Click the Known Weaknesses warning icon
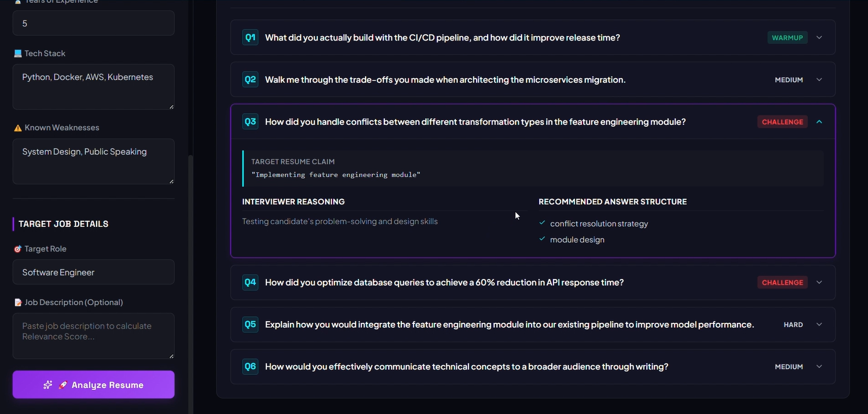 (x=18, y=128)
